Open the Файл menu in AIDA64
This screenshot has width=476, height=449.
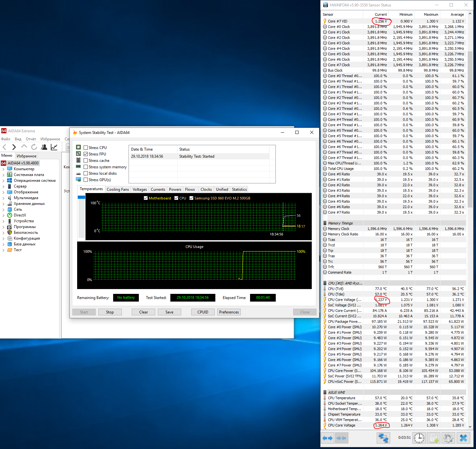pyautogui.click(x=6, y=139)
